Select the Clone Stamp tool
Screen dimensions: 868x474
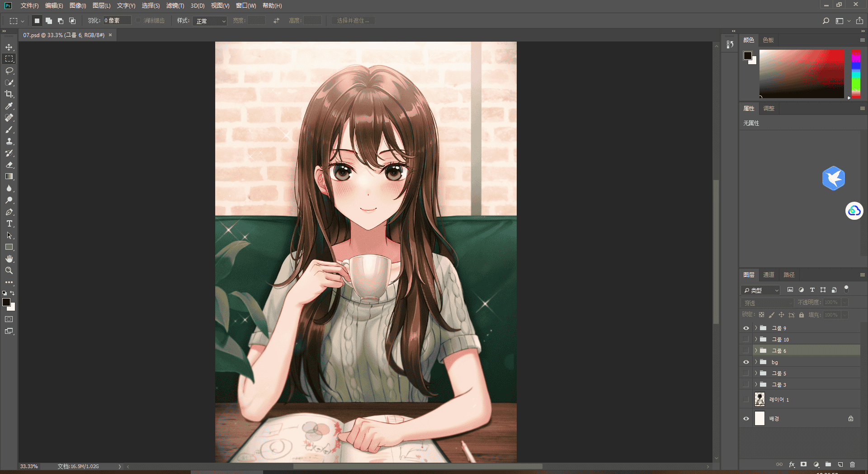click(9, 141)
